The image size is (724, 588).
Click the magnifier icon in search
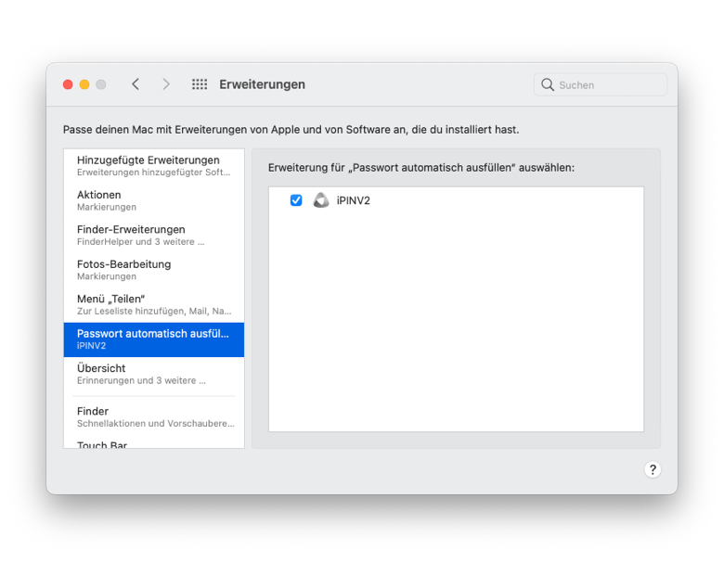(548, 84)
